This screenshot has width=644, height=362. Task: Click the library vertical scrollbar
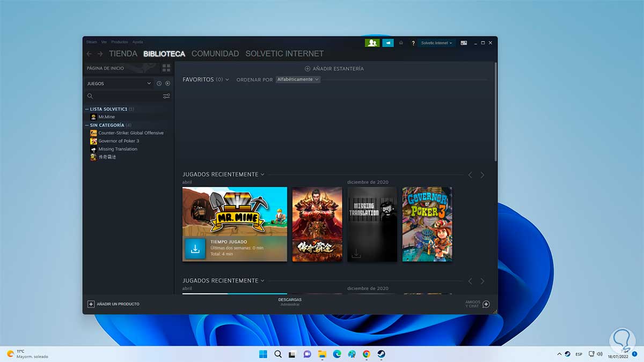tap(495, 112)
